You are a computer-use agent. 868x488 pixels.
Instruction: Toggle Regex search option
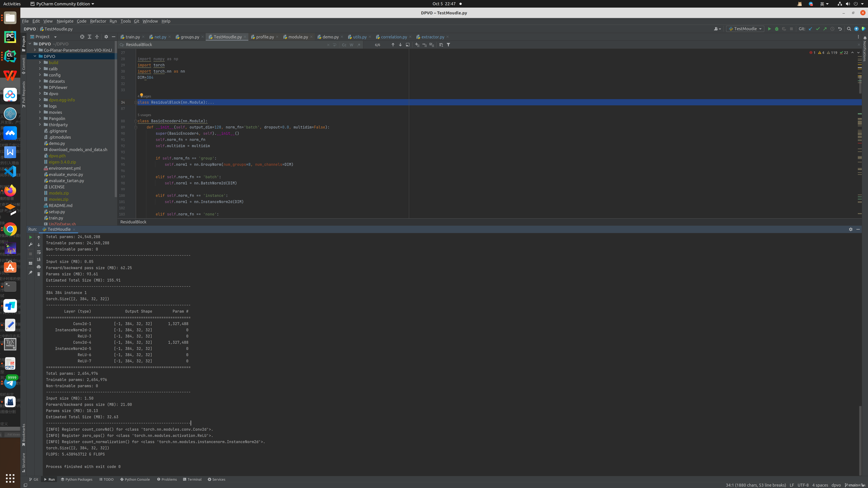(x=359, y=45)
